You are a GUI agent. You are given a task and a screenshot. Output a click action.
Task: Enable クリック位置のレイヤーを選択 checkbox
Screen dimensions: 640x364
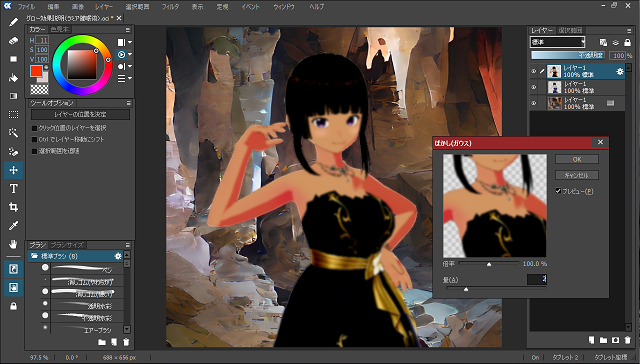click(x=34, y=128)
